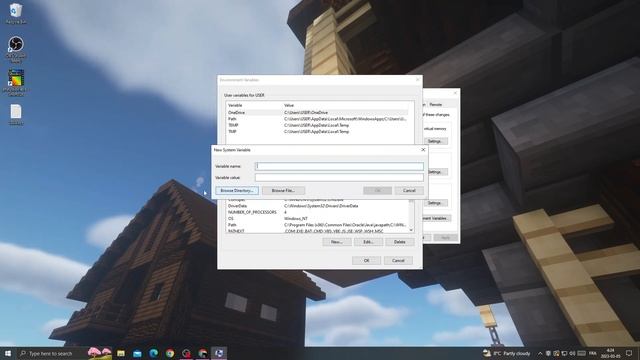Open the location tray icon
Screen dimensions: 640x360
coord(548,353)
